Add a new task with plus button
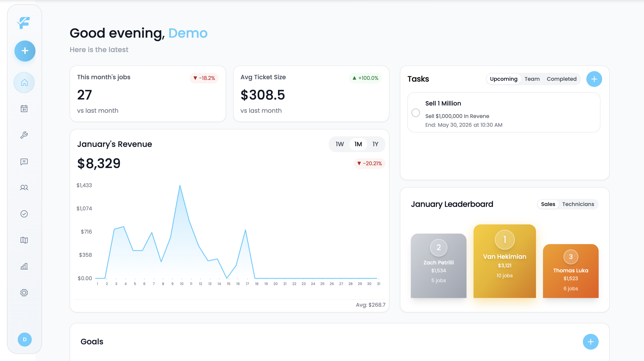 click(x=594, y=79)
